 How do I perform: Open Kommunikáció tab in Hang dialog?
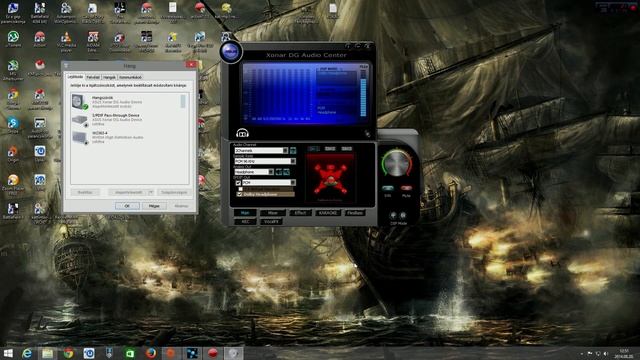[x=130, y=77]
